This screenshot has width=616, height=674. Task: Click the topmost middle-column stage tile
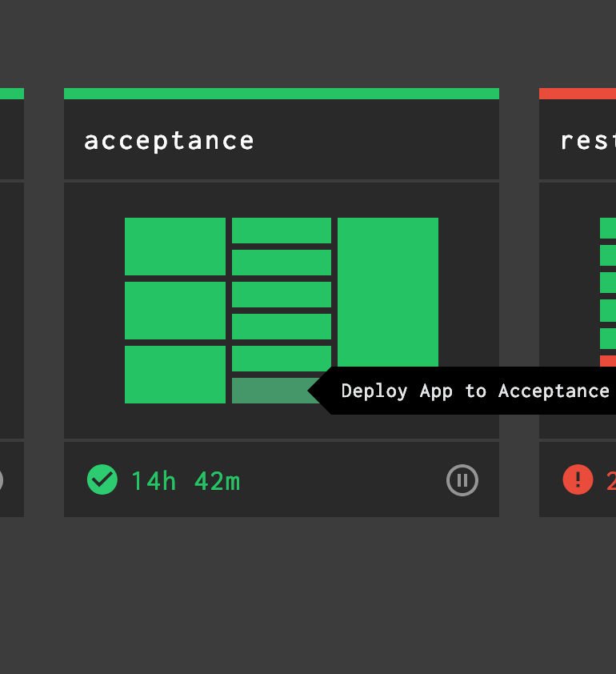coord(281,231)
